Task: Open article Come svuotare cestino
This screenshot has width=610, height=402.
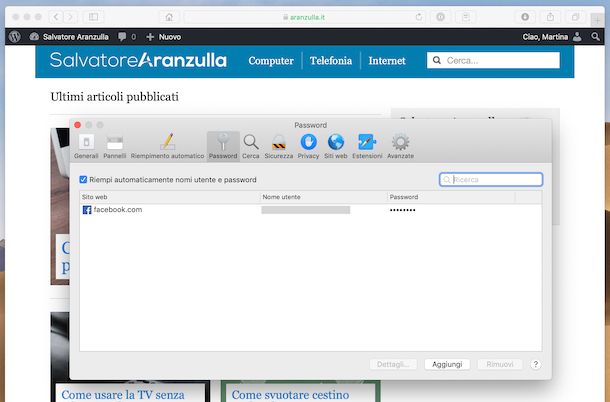Action: click(x=290, y=395)
